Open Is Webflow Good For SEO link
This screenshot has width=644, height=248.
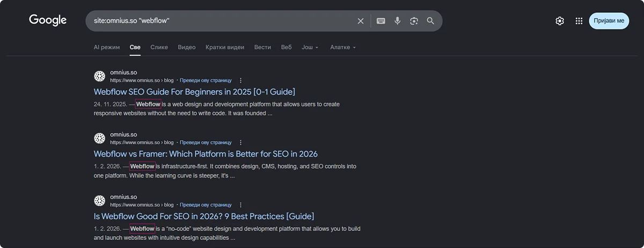tap(204, 216)
